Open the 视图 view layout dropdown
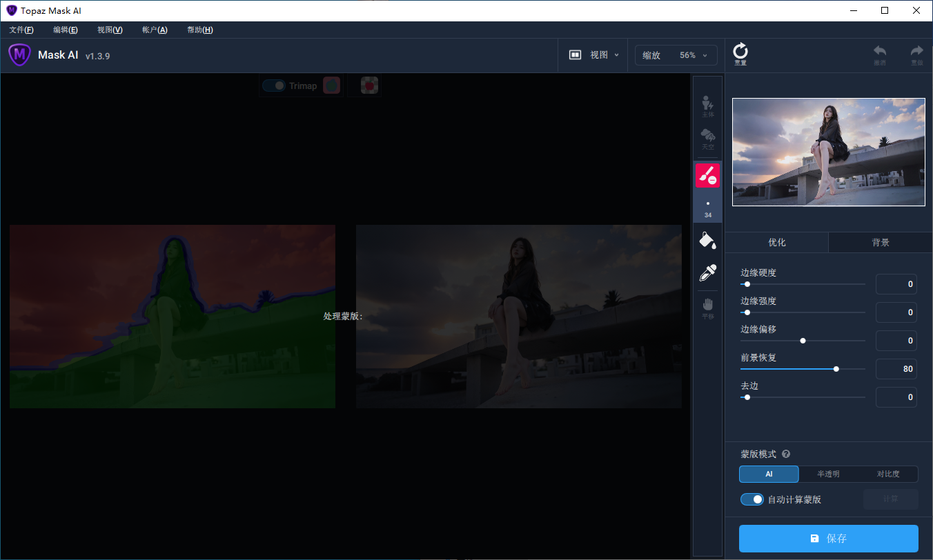Image resolution: width=933 pixels, height=560 pixels. pos(594,55)
